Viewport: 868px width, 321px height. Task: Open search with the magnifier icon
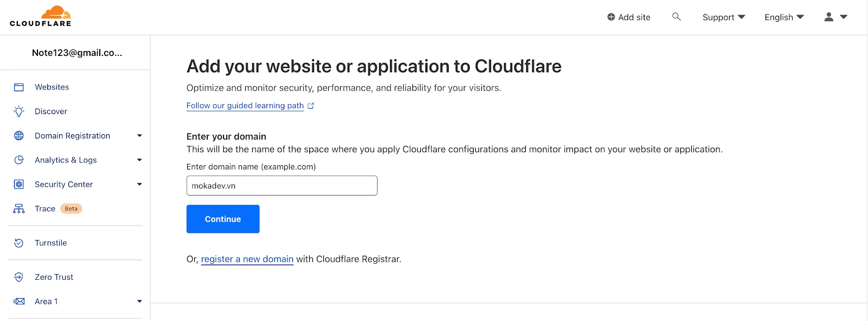click(676, 17)
